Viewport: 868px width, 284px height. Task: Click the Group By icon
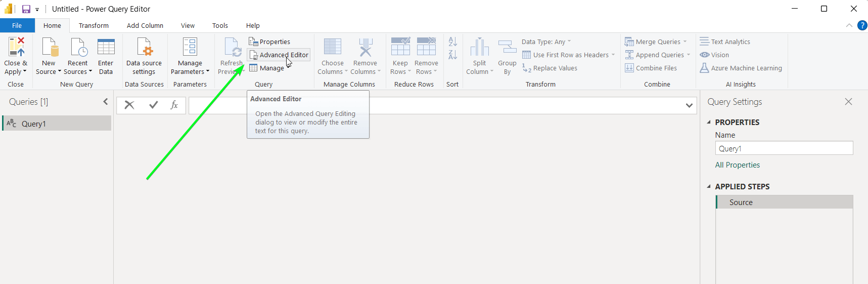point(507,47)
